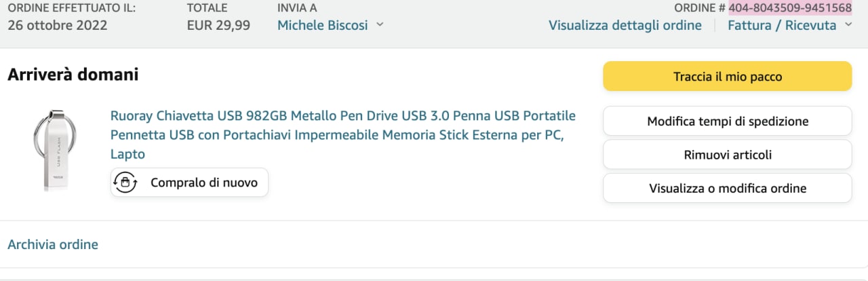Click the Fattura / Ricevuta link text
This screenshot has height=281, width=868.
pos(781,26)
